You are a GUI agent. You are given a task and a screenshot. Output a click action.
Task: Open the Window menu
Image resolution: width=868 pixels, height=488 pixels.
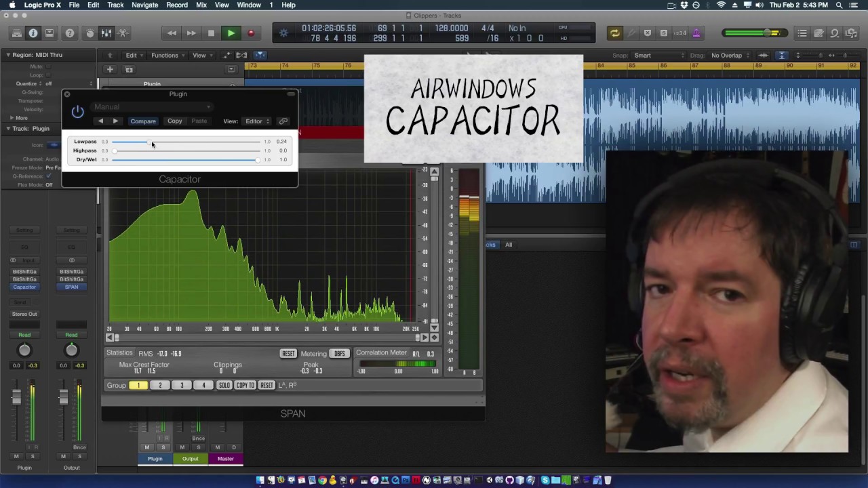[x=249, y=5]
